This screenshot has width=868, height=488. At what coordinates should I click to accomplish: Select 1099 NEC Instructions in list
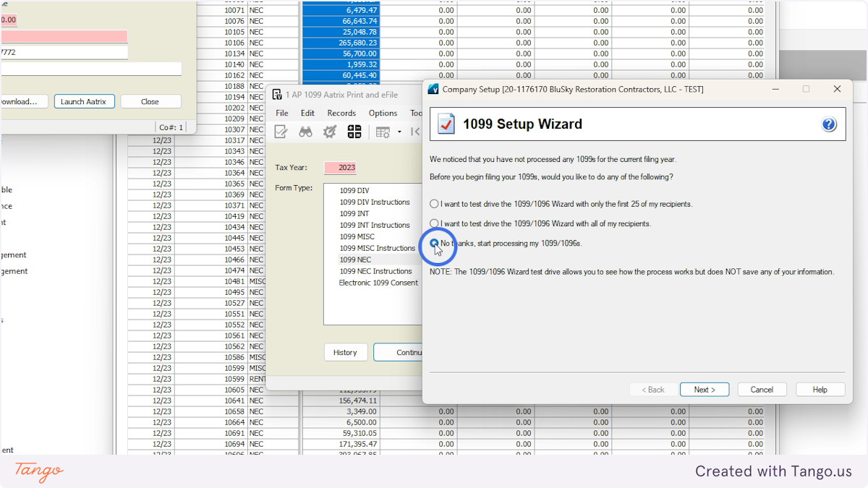pos(375,271)
